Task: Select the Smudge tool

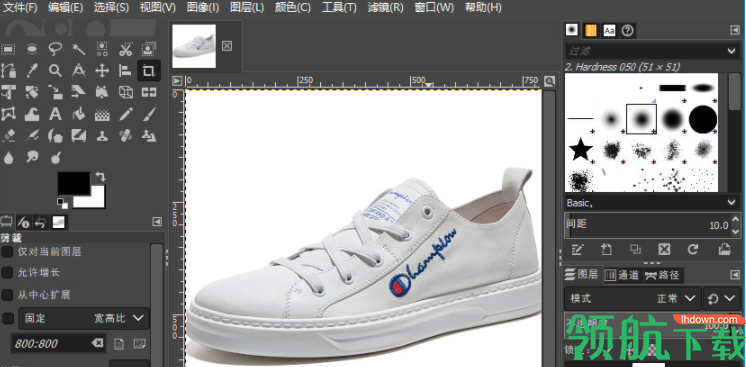Action: pos(32,158)
